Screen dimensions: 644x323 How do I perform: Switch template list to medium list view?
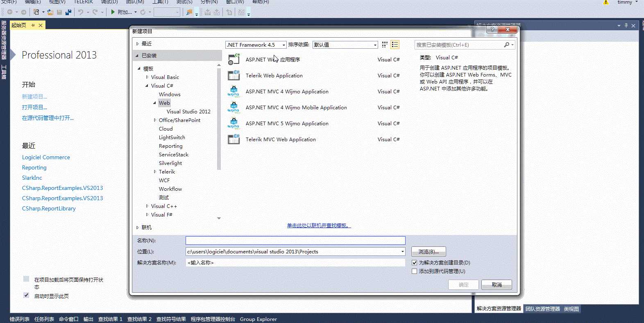[x=395, y=45]
